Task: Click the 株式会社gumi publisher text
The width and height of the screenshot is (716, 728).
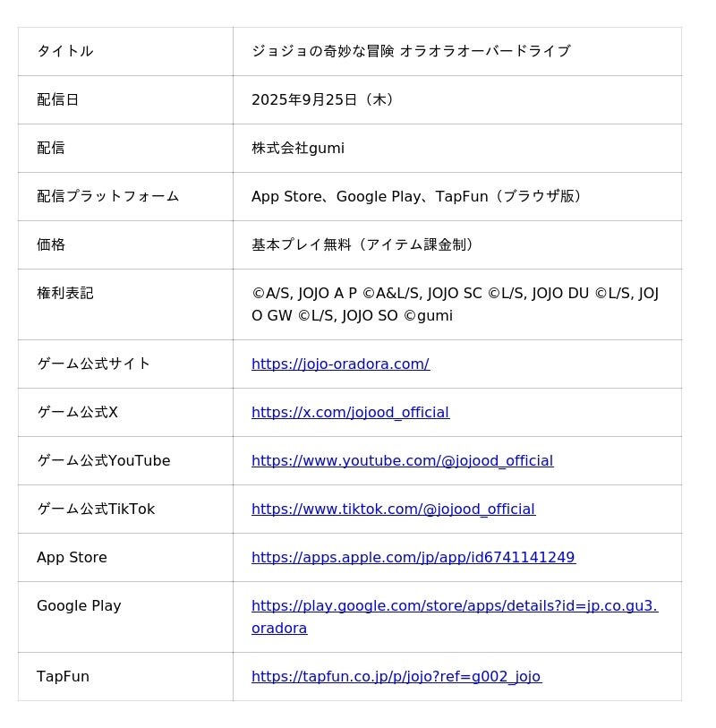Action: [x=297, y=148]
